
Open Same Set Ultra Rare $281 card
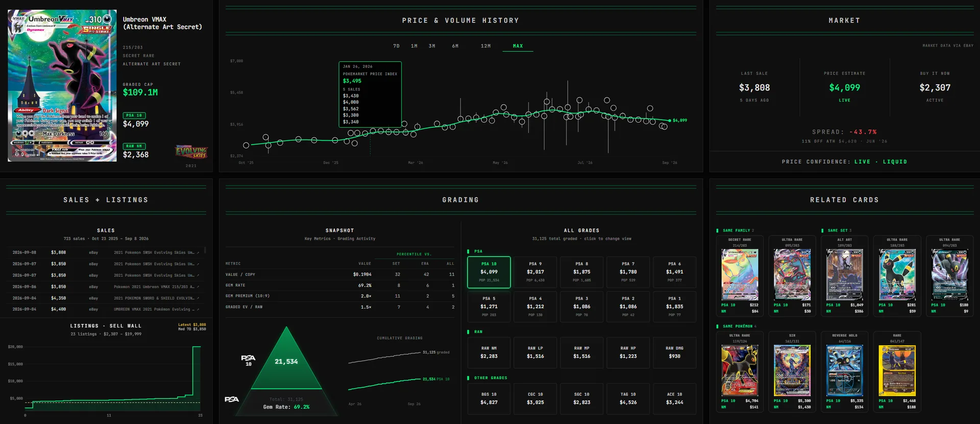coord(897,275)
